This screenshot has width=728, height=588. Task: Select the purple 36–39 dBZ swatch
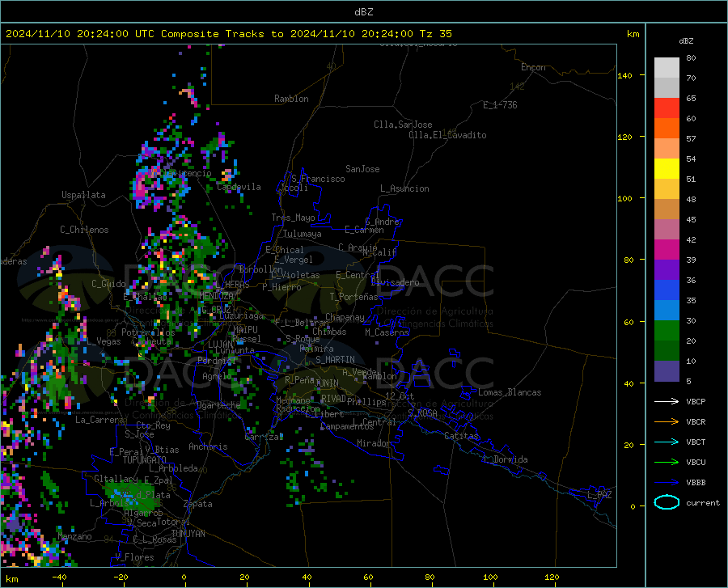tap(667, 270)
